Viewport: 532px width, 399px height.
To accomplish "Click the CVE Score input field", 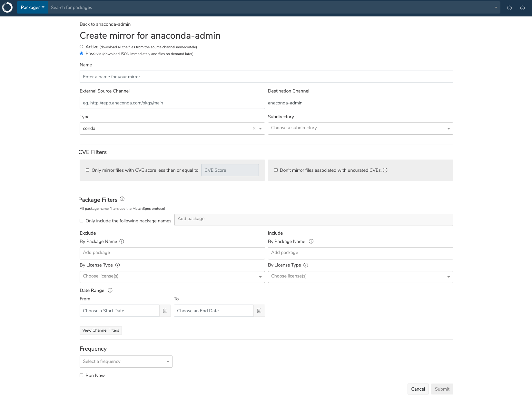I will coord(230,170).
